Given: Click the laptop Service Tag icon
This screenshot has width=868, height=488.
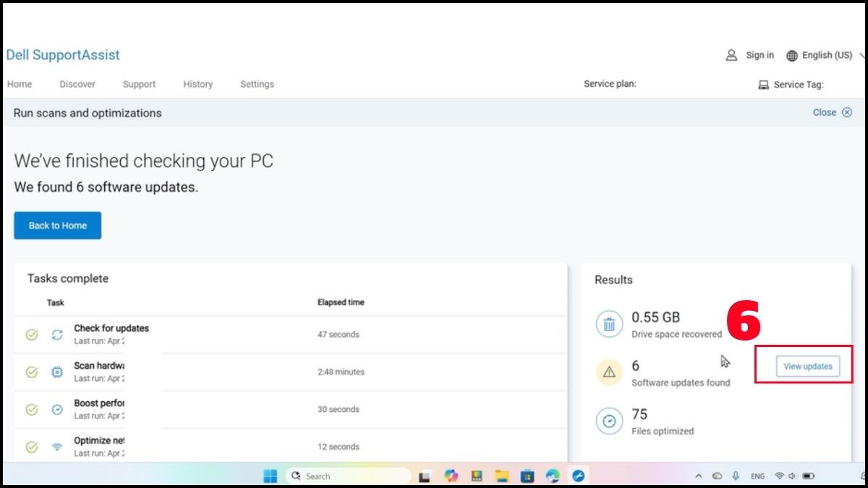Looking at the screenshot, I should [x=763, y=85].
